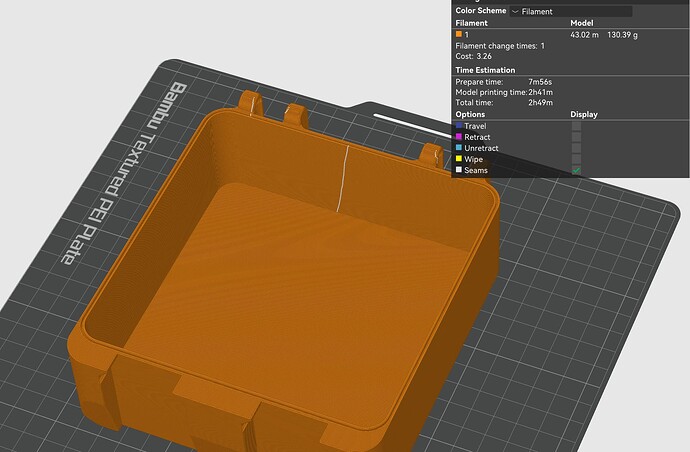Enable the Retract display checkbox

click(x=576, y=137)
